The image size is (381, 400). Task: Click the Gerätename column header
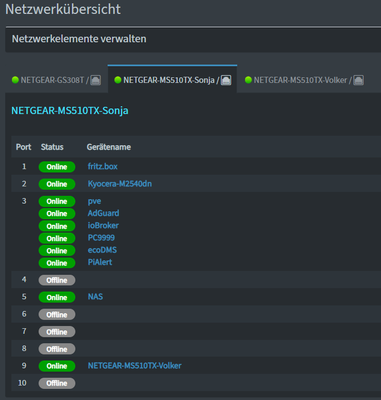click(x=109, y=147)
